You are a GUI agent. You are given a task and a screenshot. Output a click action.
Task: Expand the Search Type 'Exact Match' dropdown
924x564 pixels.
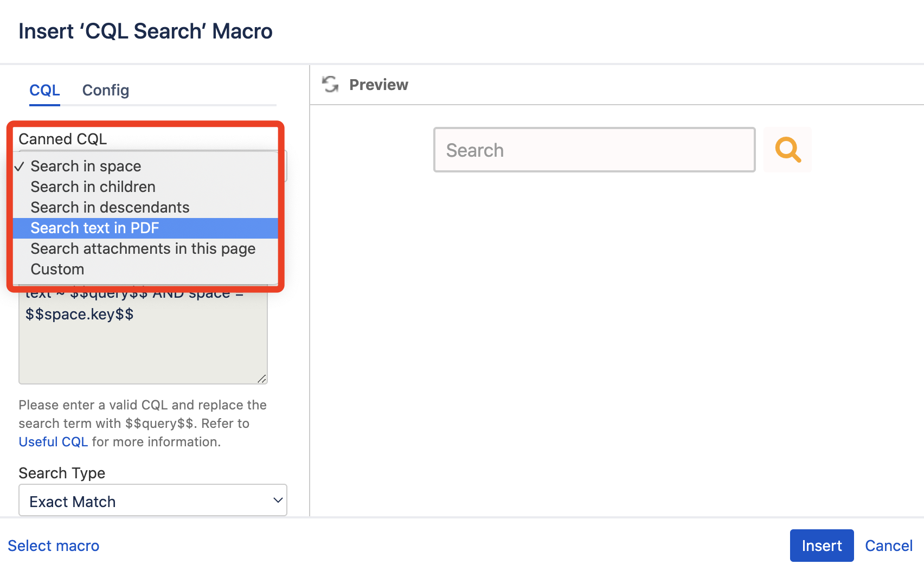[x=152, y=501]
